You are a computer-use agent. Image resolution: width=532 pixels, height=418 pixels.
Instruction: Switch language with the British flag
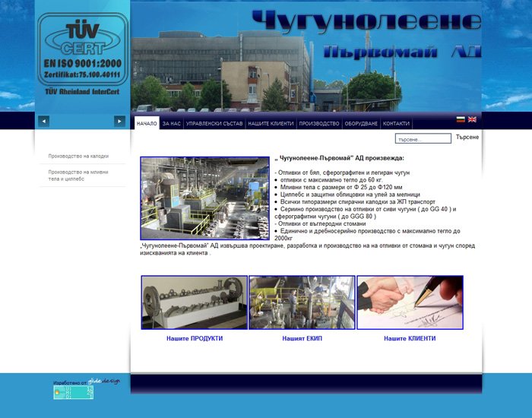[472, 119]
